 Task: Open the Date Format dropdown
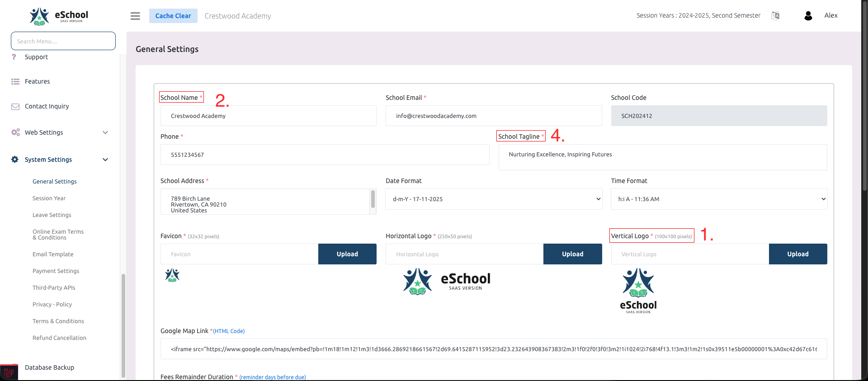493,199
